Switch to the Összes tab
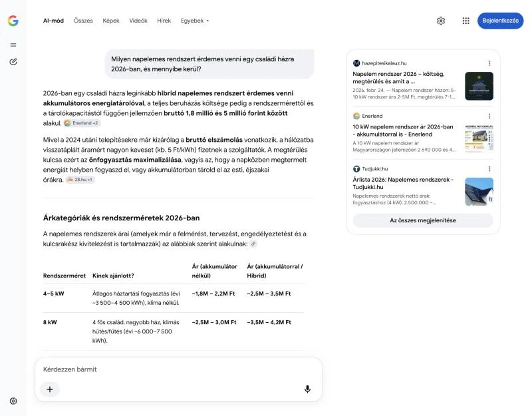This screenshot has height=416, width=532. [x=83, y=21]
